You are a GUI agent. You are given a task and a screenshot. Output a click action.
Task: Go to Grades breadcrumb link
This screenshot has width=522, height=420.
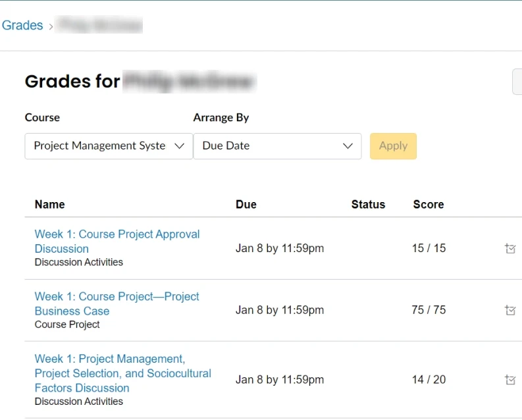[22, 26]
